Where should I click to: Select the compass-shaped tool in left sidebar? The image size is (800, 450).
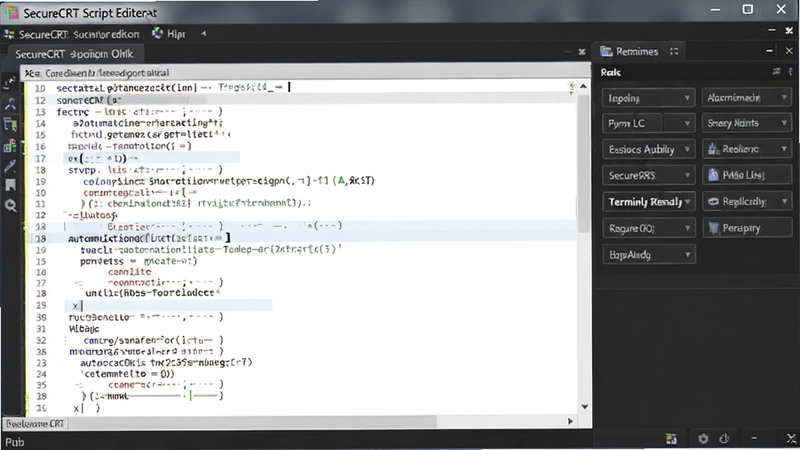pos(10,104)
